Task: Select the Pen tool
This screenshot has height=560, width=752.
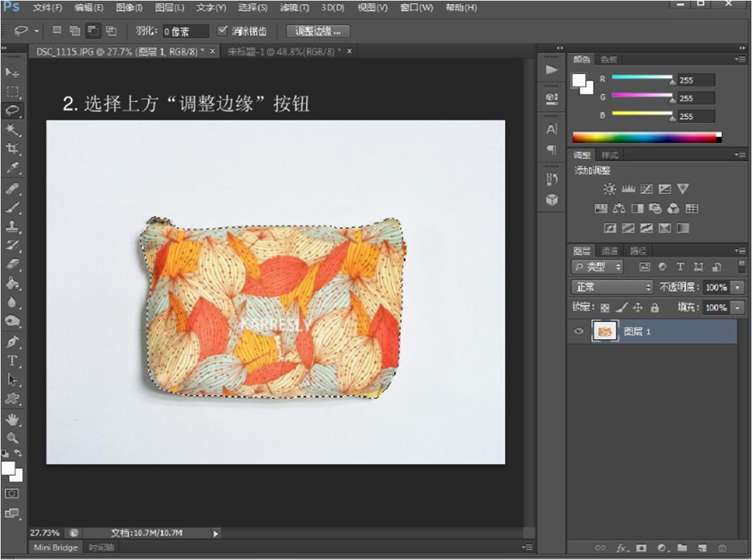Action: pos(13,342)
